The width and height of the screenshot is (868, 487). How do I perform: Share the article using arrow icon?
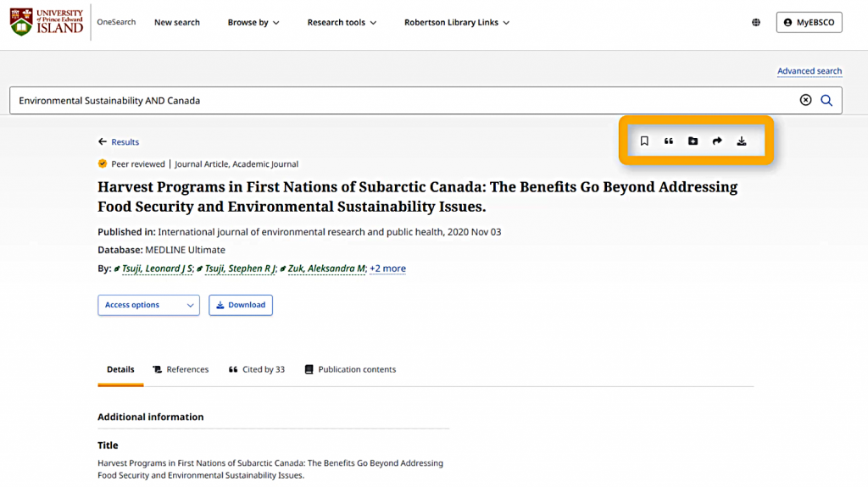tap(717, 141)
